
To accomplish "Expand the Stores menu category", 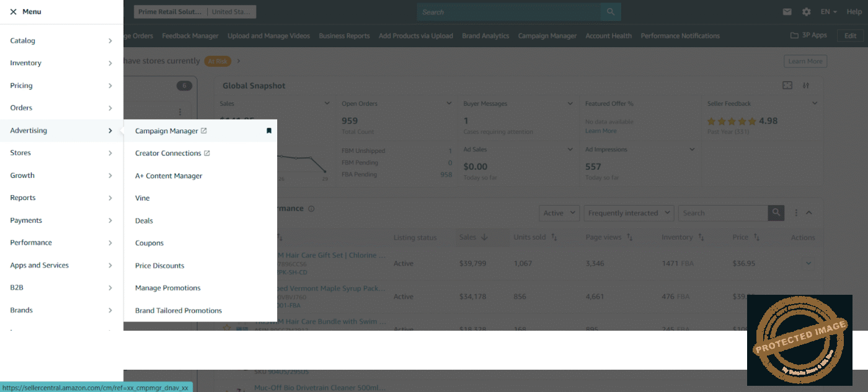I will pyautogui.click(x=61, y=153).
